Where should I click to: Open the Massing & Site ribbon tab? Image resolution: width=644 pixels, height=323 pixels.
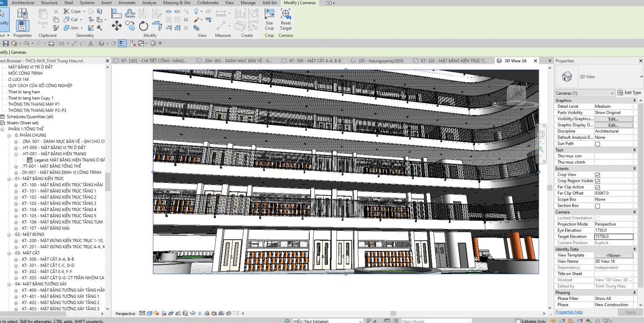coord(177,3)
